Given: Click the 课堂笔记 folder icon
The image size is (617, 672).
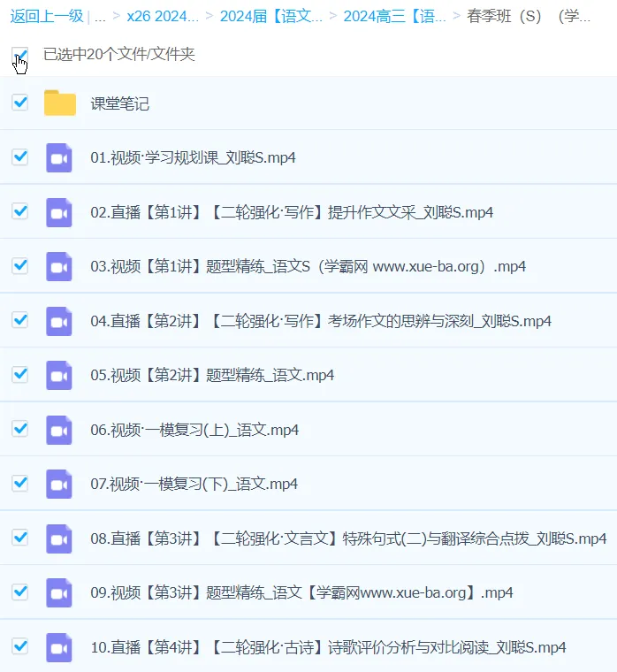Looking at the screenshot, I should 60,103.
